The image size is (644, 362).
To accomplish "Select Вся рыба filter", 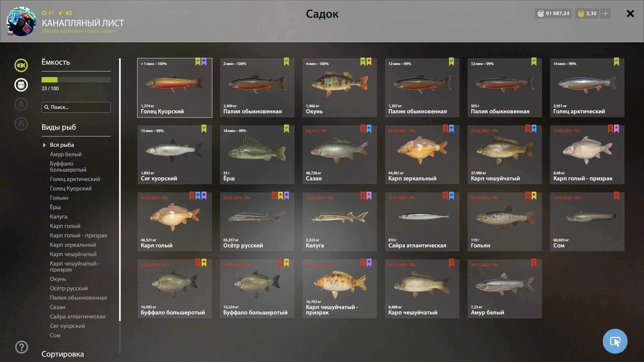I will (x=62, y=145).
